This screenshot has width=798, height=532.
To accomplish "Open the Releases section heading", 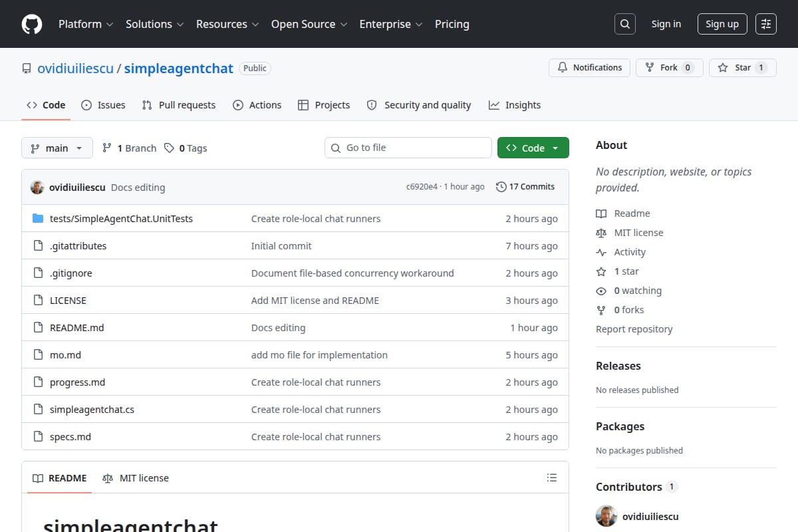I will tap(618, 366).
